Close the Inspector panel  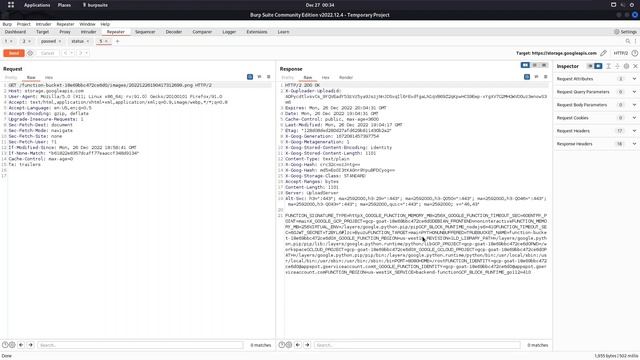[x=635, y=66]
